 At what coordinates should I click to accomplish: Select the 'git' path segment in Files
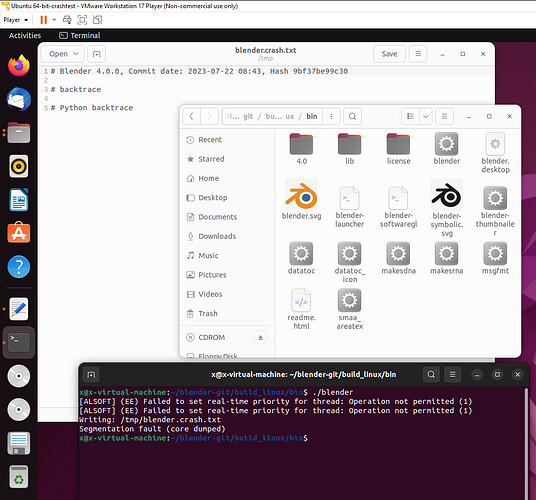click(x=248, y=117)
